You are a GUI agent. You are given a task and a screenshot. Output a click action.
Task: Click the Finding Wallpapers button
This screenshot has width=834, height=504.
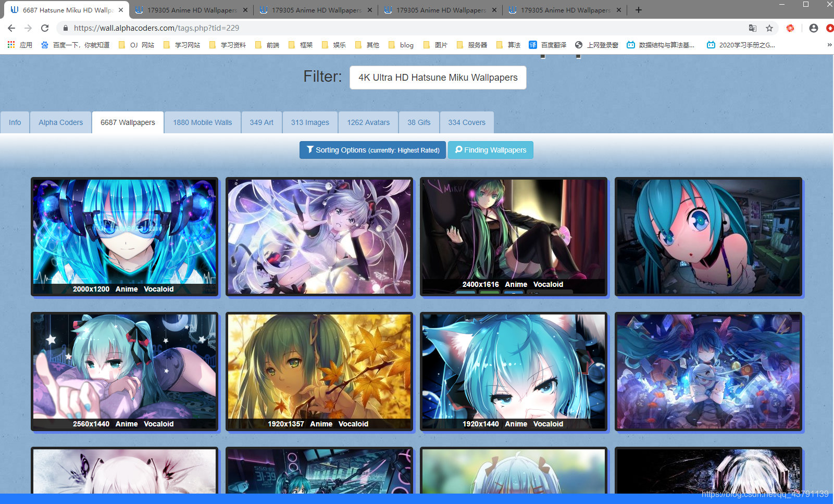point(491,150)
